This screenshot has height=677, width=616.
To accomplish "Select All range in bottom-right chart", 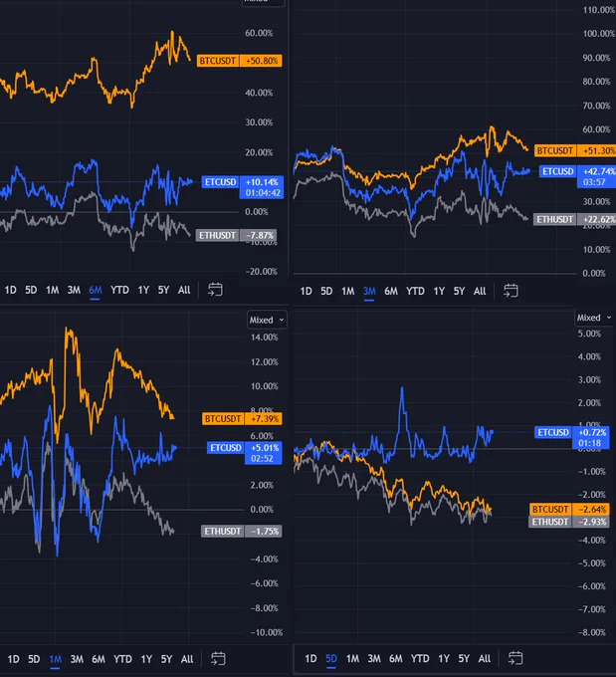I will (485, 658).
